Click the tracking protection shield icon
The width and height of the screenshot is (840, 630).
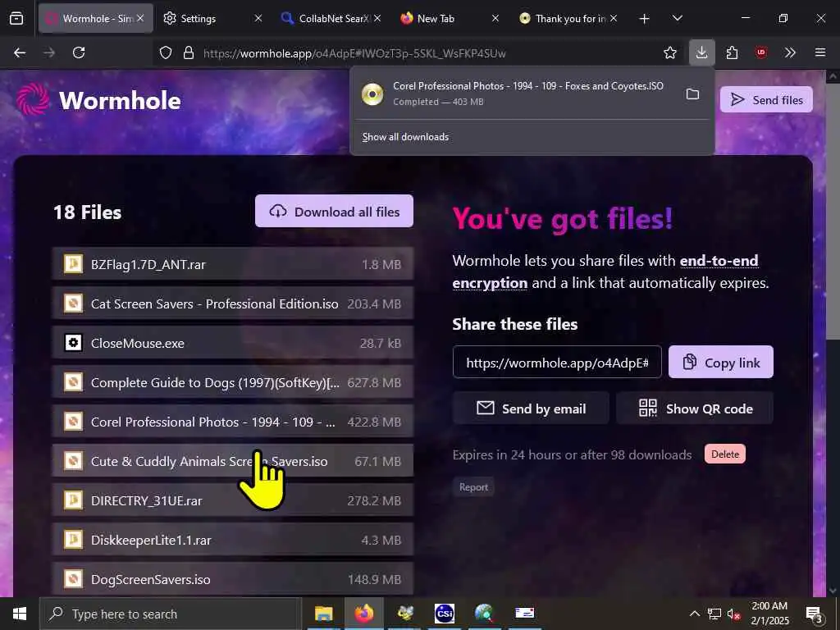[x=166, y=52]
